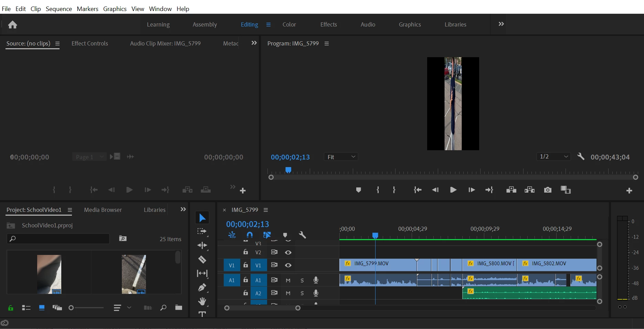The width and height of the screenshot is (644, 329).
Task: Click the Export Frame camera icon
Action: tap(547, 190)
